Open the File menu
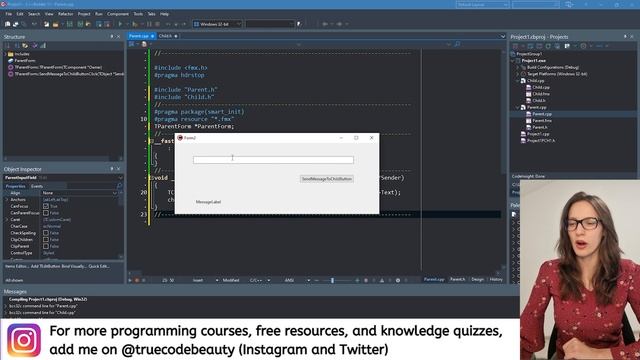640x360 pixels. pyautogui.click(x=9, y=14)
